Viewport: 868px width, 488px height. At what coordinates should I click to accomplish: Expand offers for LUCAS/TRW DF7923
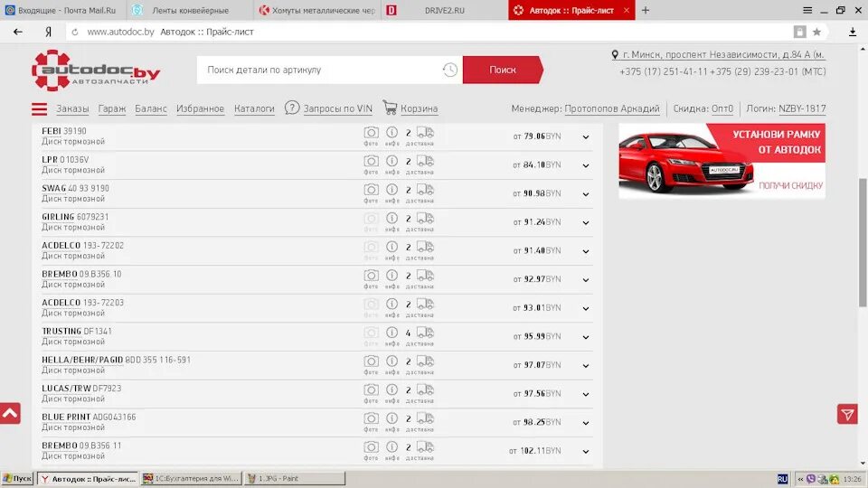[586, 395]
